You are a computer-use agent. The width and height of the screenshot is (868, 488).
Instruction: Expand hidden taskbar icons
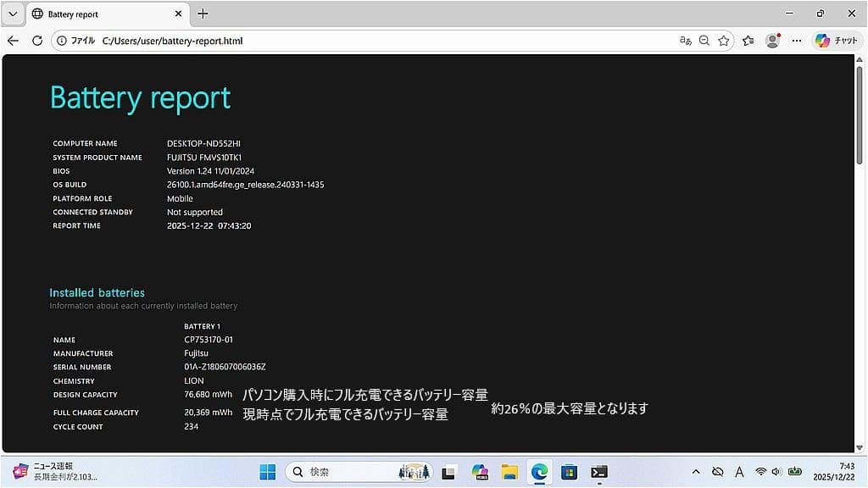pos(695,471)
